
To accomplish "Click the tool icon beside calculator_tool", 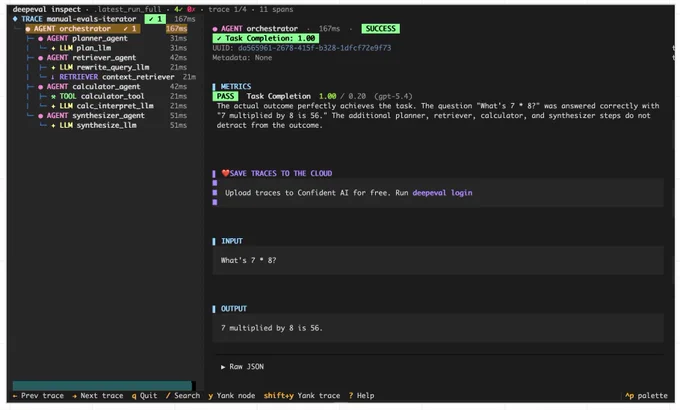I will point(53,96).
